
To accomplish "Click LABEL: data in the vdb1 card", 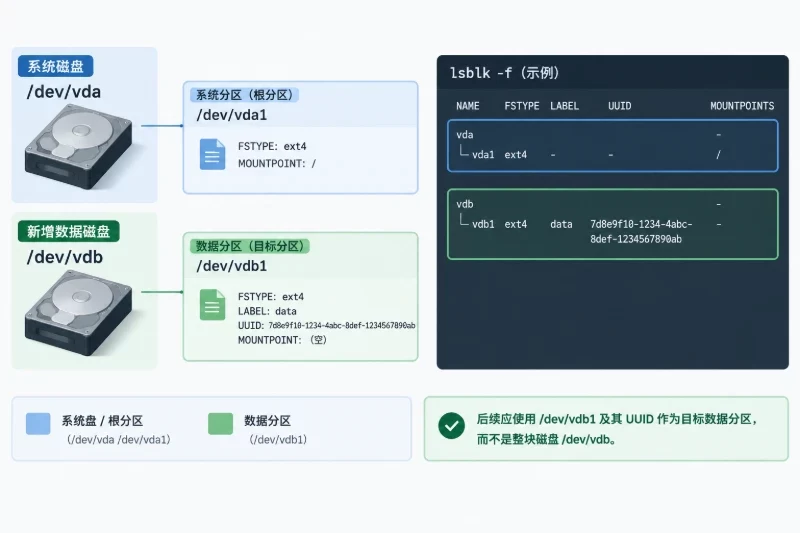I will (x=267, y=311).
